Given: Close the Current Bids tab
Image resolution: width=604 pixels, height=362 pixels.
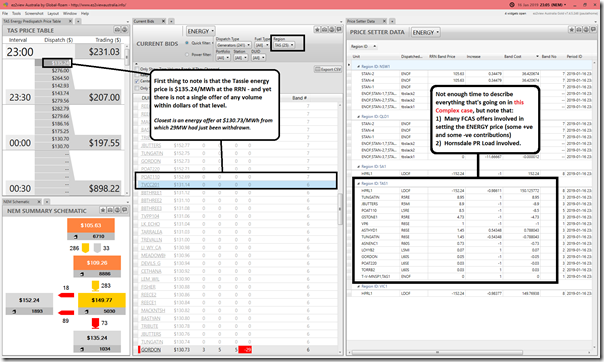Looking at the screenshot, I should tap(163, 21).
